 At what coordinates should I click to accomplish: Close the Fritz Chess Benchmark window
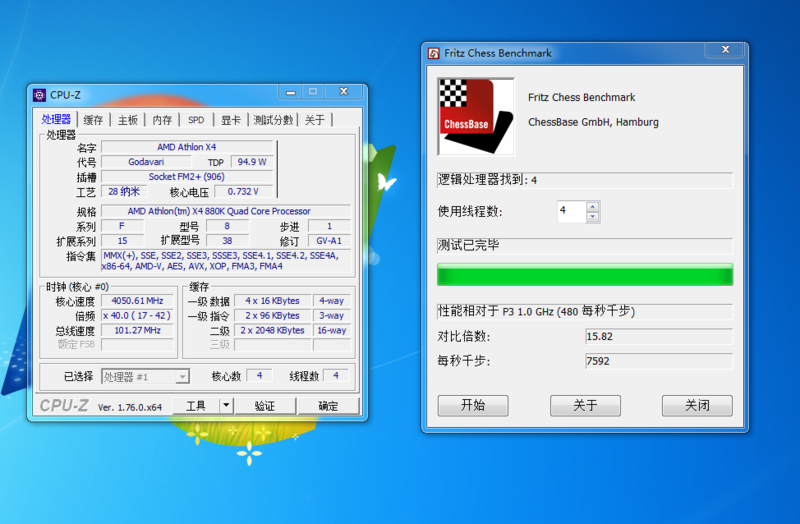(726, 49)
